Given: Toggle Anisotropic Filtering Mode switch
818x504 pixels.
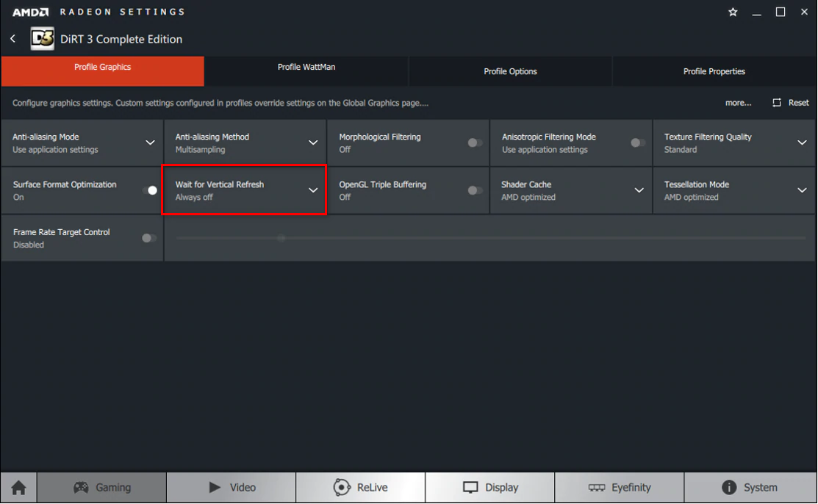Looking at the screenshot, I should [637, 143].
